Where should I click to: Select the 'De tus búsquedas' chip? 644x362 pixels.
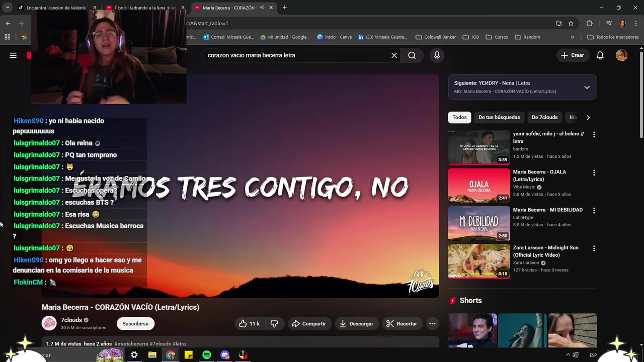pos(499,117)
